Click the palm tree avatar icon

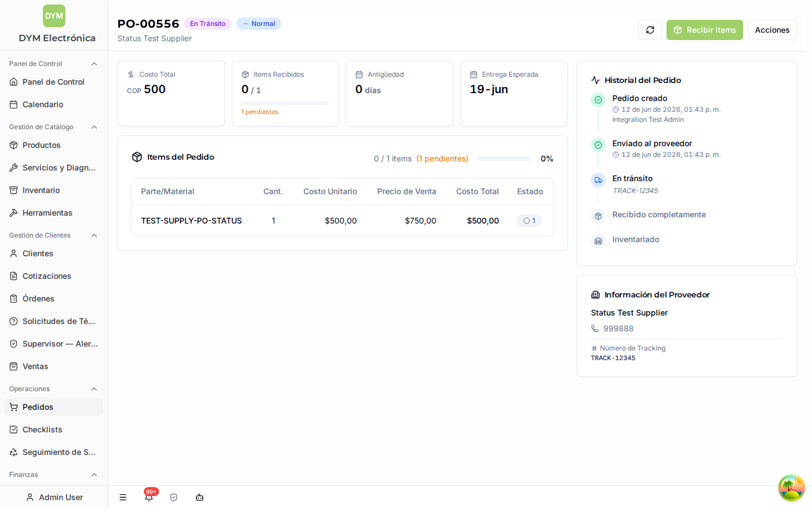coord(792,488)
